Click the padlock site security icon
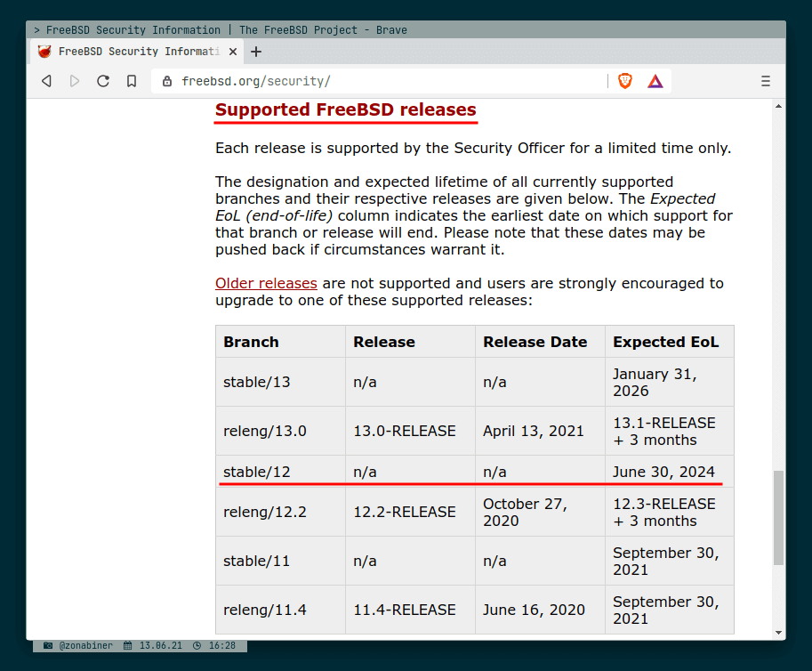 166,81
